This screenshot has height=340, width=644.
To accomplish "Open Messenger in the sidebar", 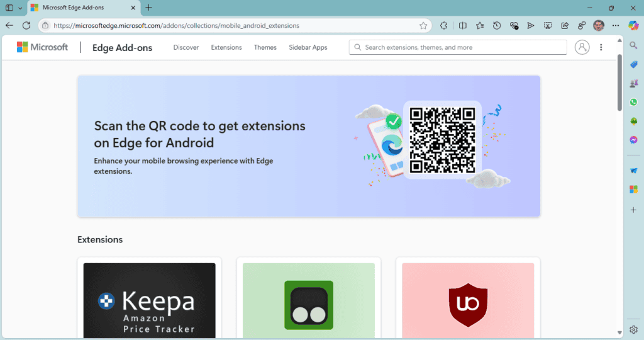I will [633, 140].
